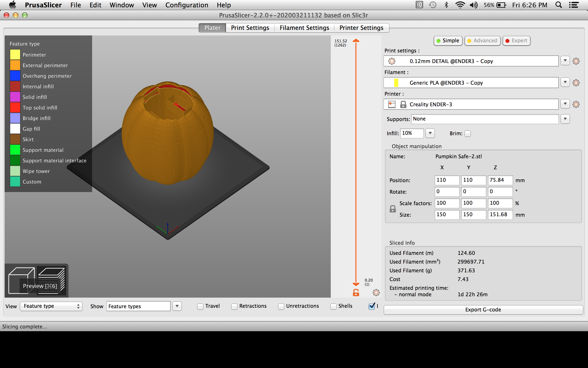Click the Infill 10% input field
The height and width of the screenshot is (368, 588).
pyautogui.click(x=412, y=133)
